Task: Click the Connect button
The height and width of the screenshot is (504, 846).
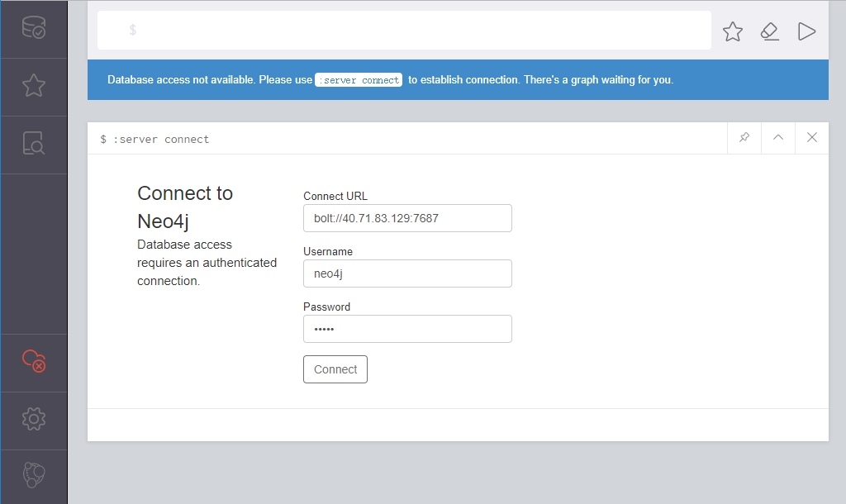Action: [335, 369]
